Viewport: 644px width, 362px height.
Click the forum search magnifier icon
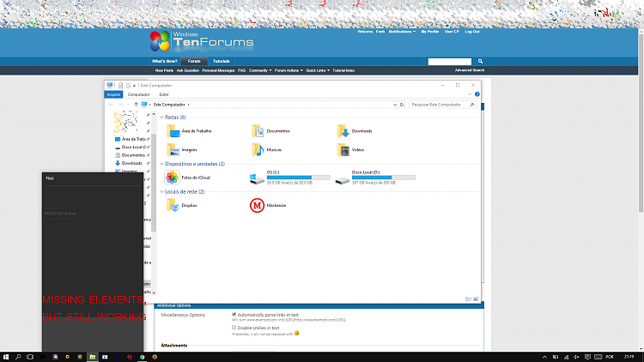(480, 61)
